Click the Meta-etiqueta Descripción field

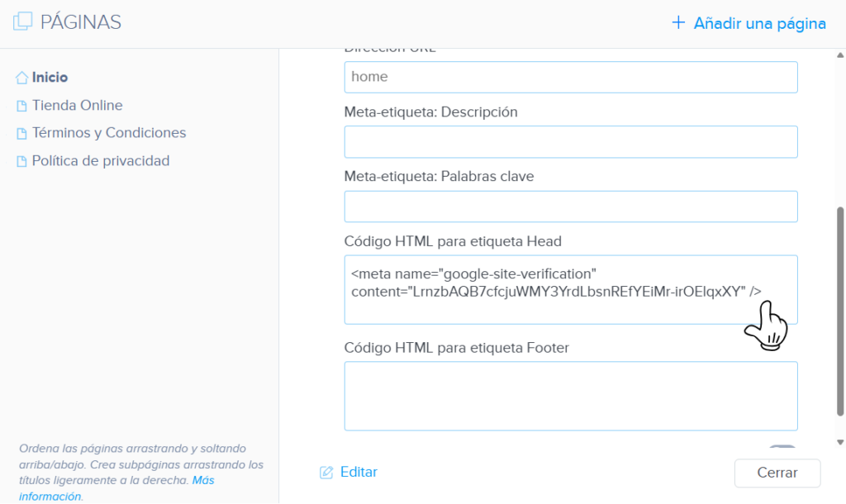[570, 141]
